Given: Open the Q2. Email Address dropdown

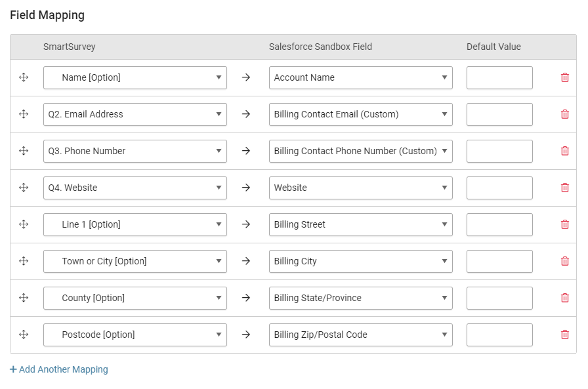Looking at the screenshot, I should click(135, 114).
